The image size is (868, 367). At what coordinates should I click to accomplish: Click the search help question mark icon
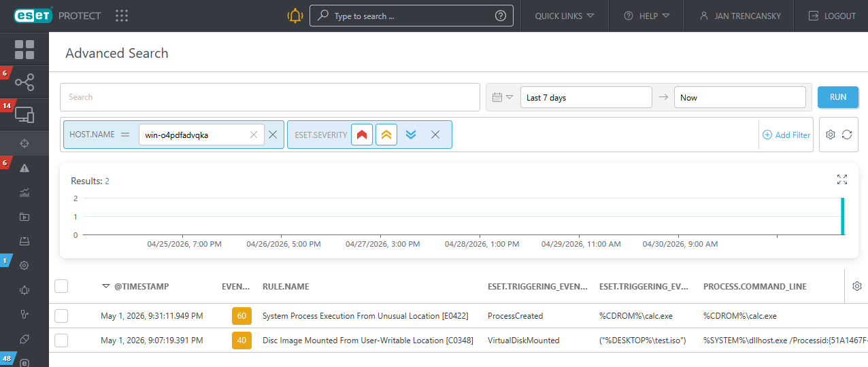click(501, 16)
